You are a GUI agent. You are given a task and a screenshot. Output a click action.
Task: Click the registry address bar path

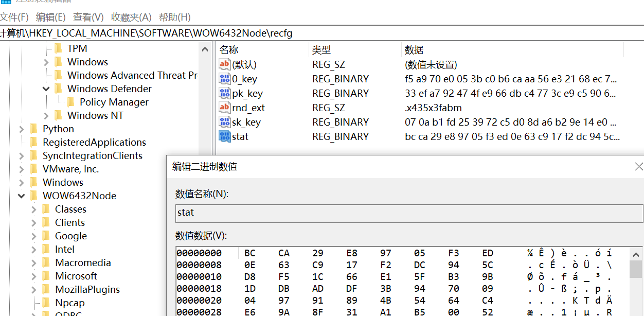pyautogui.click(x=146, y=33)
